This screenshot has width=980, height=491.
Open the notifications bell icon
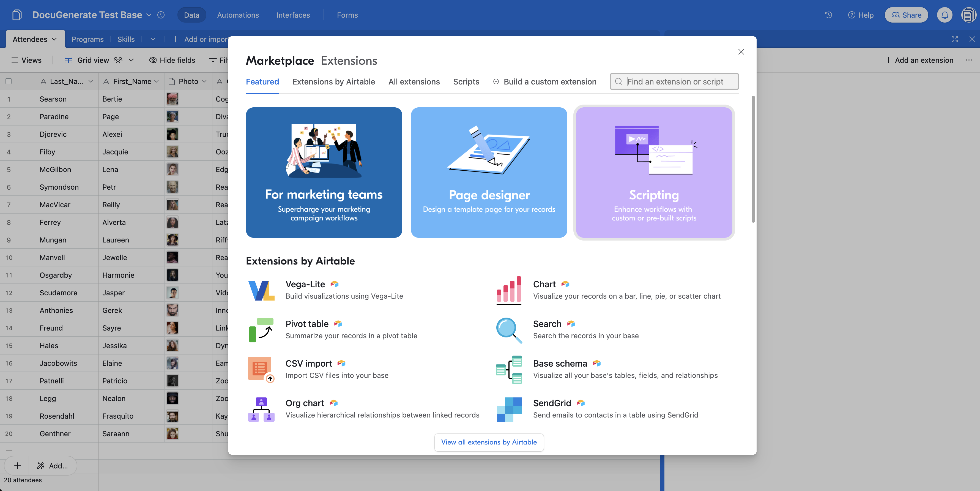tap(944, 15)
